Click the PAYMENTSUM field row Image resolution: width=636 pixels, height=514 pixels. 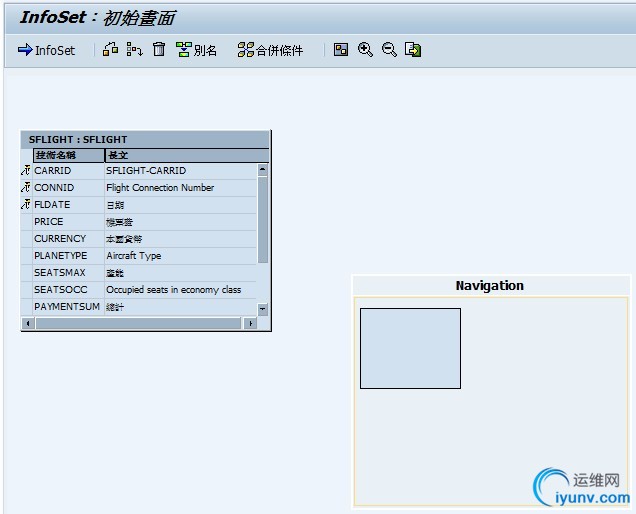point(139,307)
